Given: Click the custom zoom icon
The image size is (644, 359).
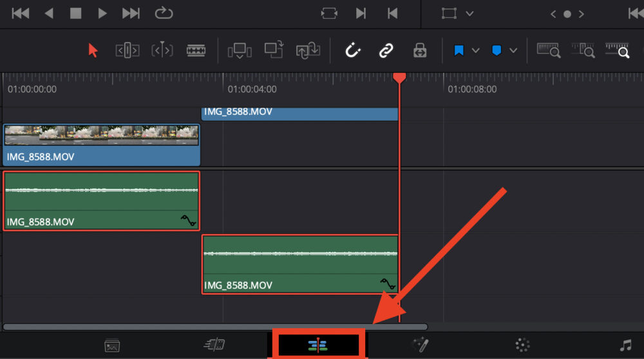Looking at the screenshot, I should tap(618, 50).
